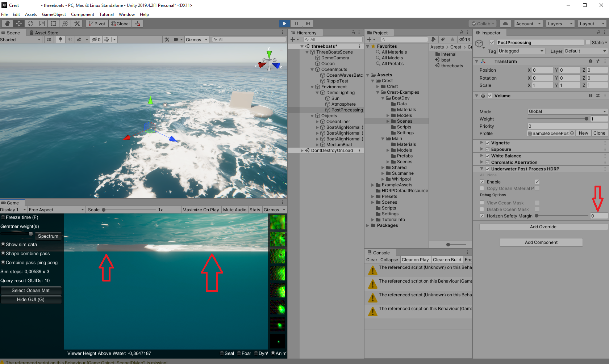The image size is (609, 364).
Task: Uncheck the Vignette override
Action: click(487, 143)
